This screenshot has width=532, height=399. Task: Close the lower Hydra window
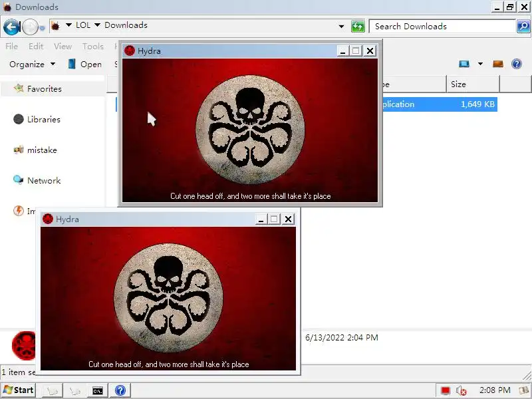click(288, 219)
